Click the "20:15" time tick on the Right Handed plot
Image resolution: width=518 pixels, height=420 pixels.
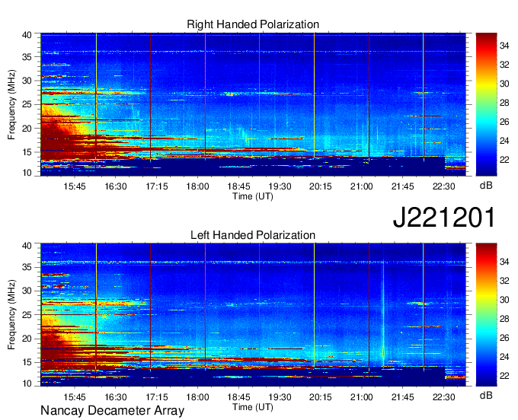click(x=321, y=186)
